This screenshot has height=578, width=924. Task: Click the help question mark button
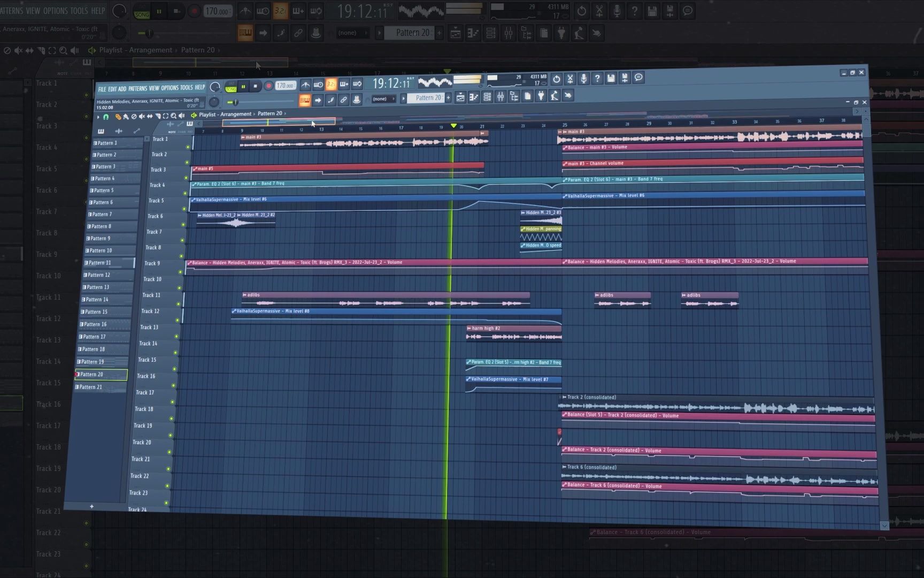click(597, 79)
